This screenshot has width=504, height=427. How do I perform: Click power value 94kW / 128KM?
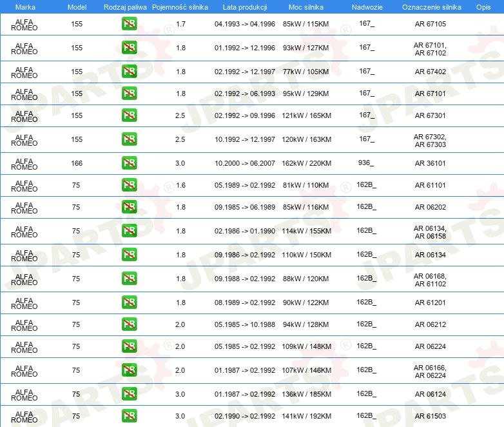tap(306, 324)
